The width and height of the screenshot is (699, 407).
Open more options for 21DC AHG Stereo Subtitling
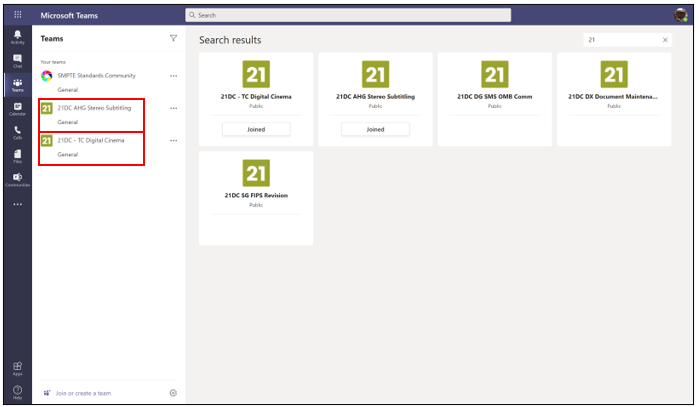[x=173, y=108]
